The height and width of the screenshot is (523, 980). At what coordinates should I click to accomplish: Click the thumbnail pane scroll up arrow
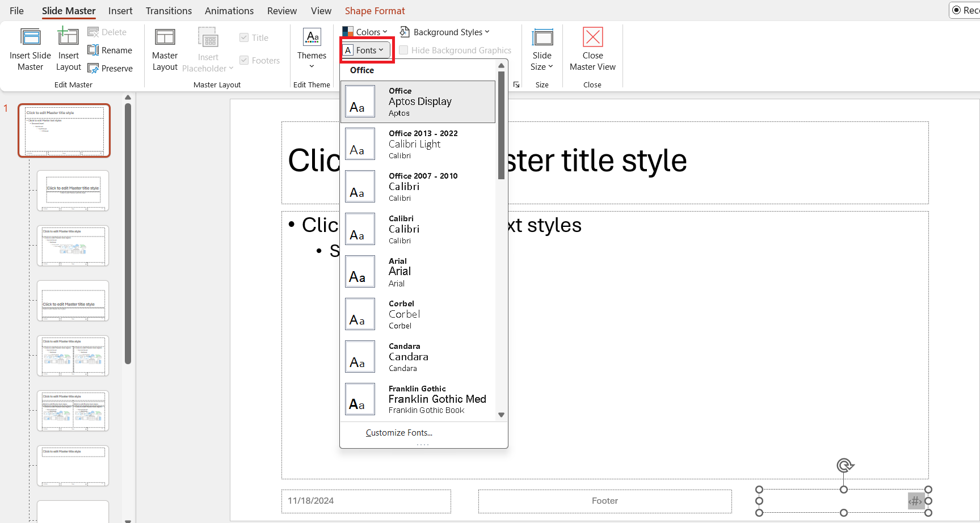coord(128,98)
